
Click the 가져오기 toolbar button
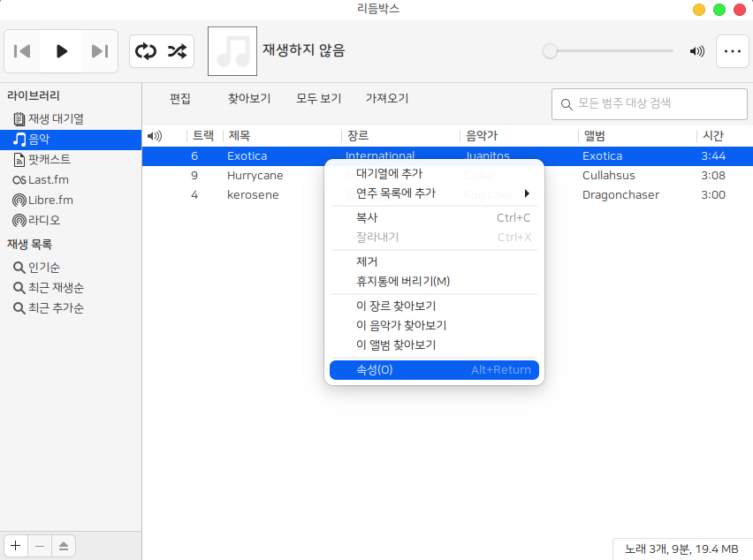(x=387, y=99)
